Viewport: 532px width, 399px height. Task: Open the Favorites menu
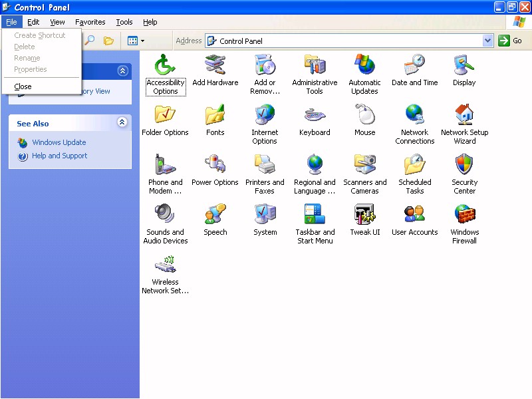(x=90, y=22)
